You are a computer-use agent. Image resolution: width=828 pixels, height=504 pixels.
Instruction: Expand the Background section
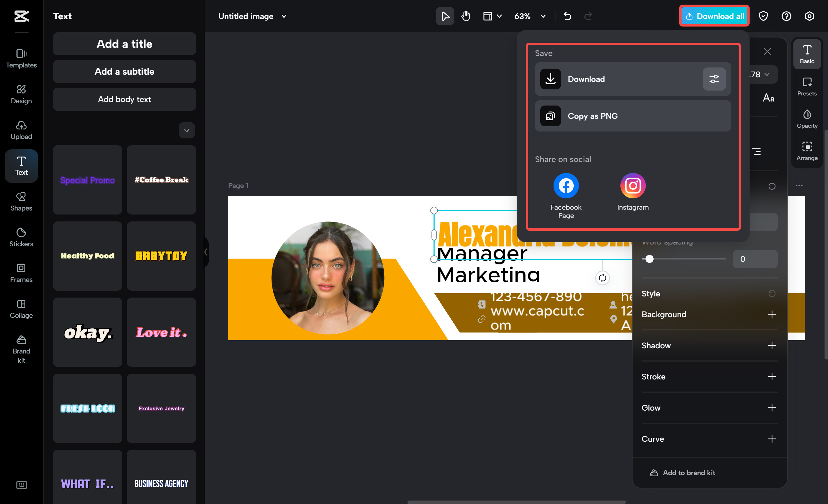[x=772, y=314]
